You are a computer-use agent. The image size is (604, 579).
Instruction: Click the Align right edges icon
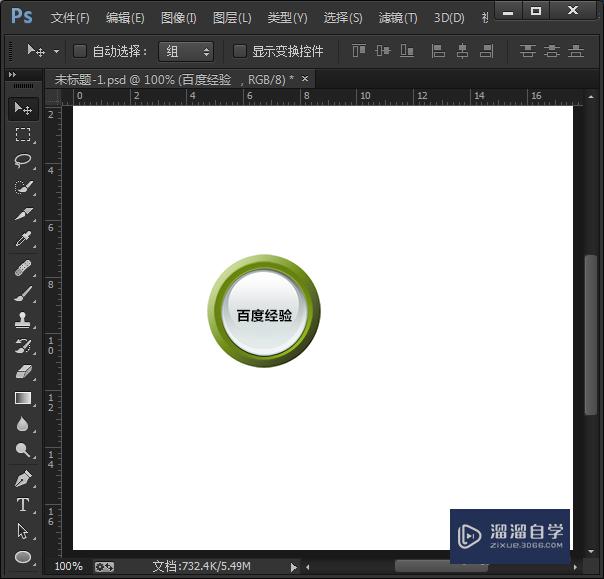click(487, 50)
